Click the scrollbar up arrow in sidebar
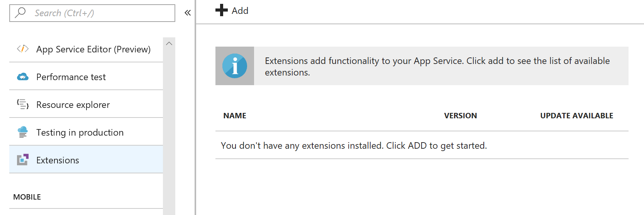 pyautogui.click(x=169, y=44)
